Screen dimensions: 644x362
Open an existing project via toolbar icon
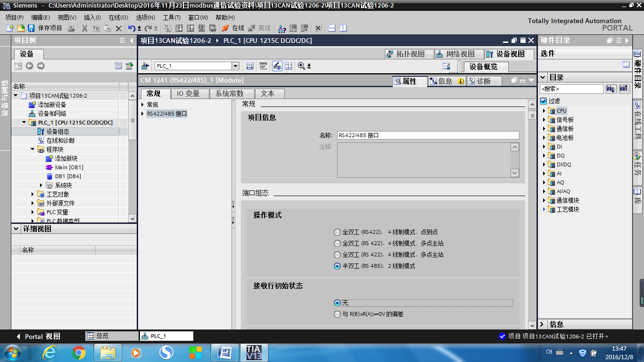pos(21,28)
